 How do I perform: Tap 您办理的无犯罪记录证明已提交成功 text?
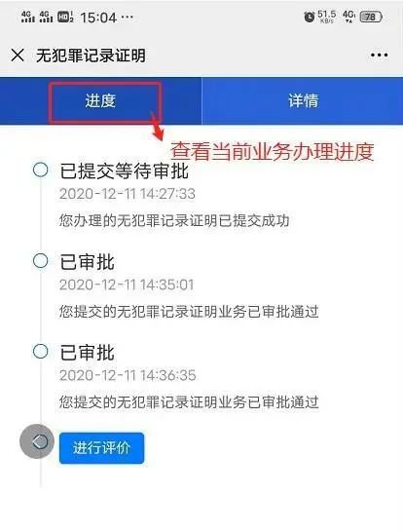point(174,220)
